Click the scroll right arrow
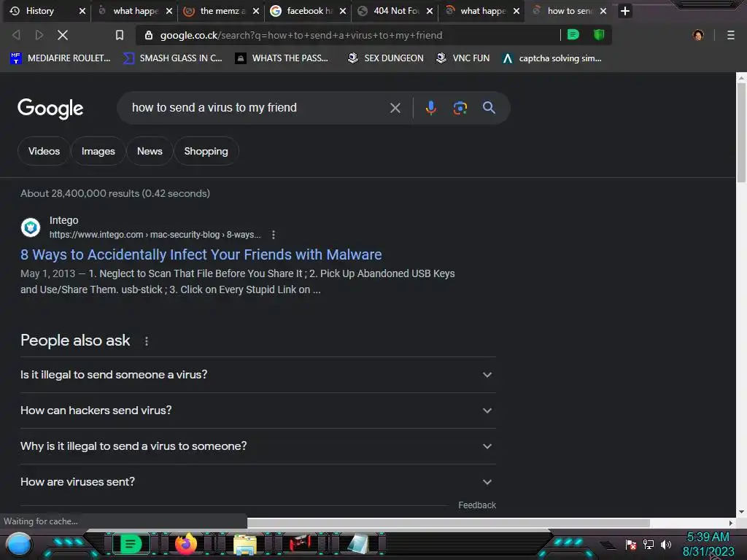Image resolution: width=747 pixels, height=560 pixels. tap(730, 523)
